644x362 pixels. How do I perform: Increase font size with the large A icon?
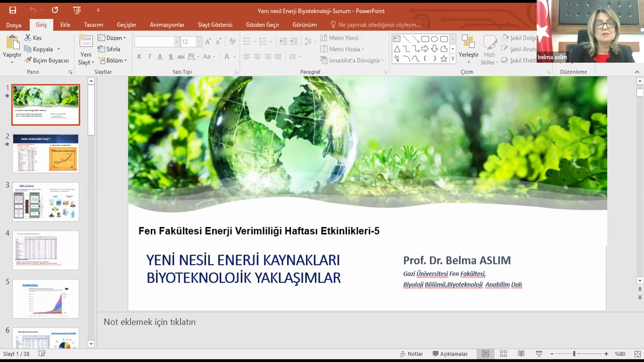tap(208, 42)
